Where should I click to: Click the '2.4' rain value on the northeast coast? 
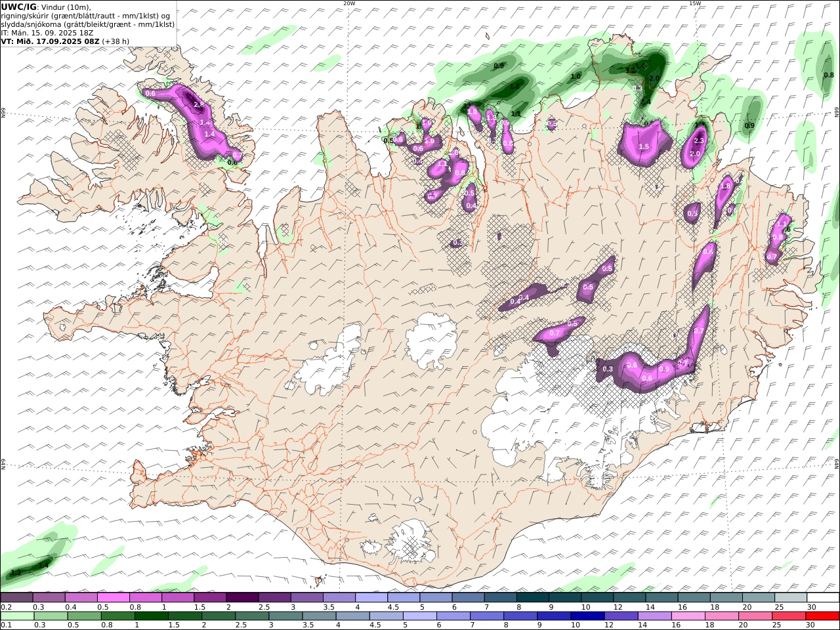[645, 102]
